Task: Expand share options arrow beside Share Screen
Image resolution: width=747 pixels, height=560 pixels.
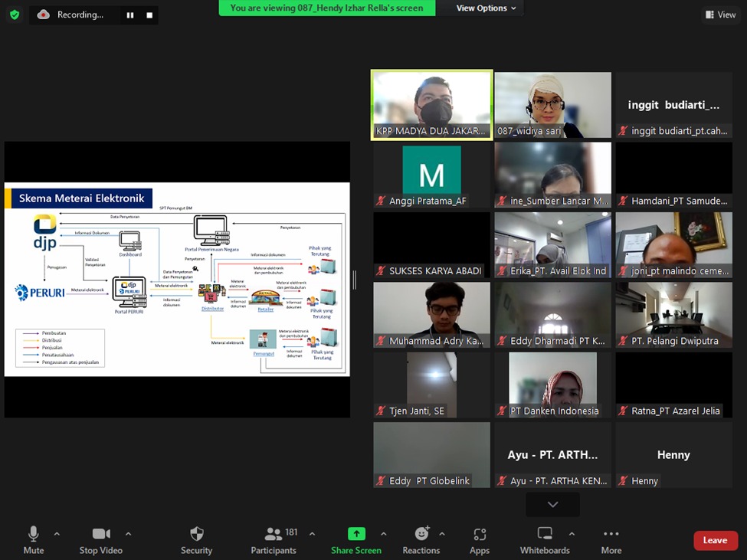Action: click(x=383, y=534)
